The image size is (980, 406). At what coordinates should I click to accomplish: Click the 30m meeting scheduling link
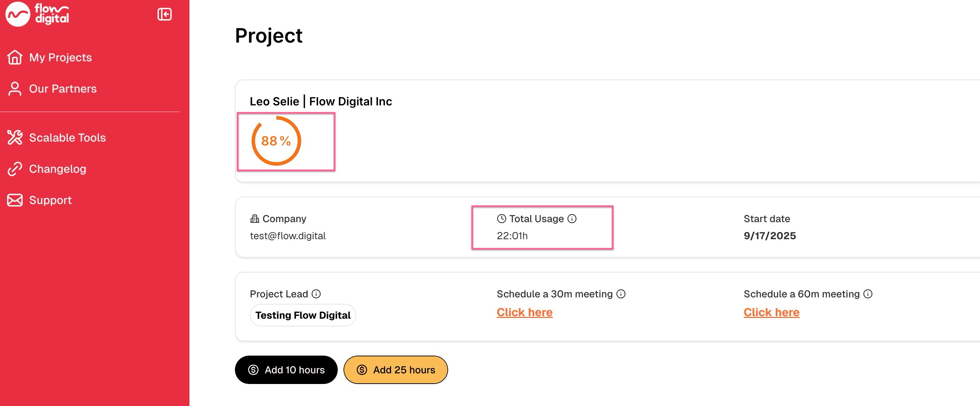point(524,312)
